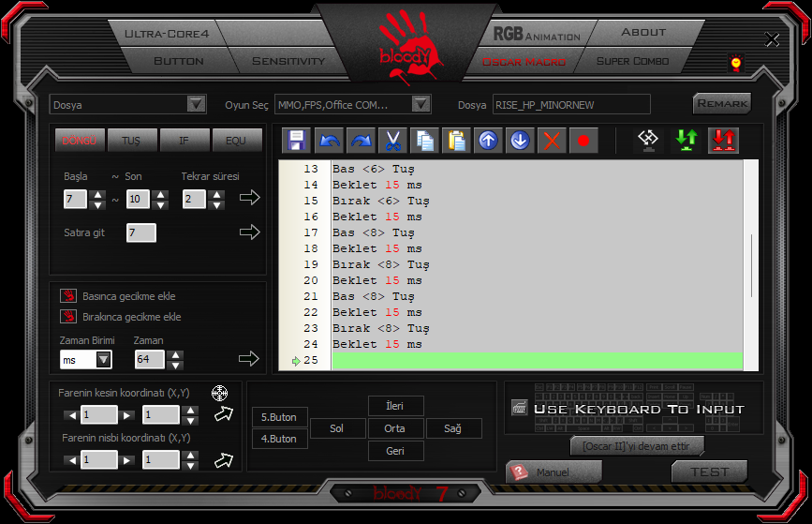The image size is (812, 524).
Task: Open the left Dosya dropdown
Action: tap(197, 105)
